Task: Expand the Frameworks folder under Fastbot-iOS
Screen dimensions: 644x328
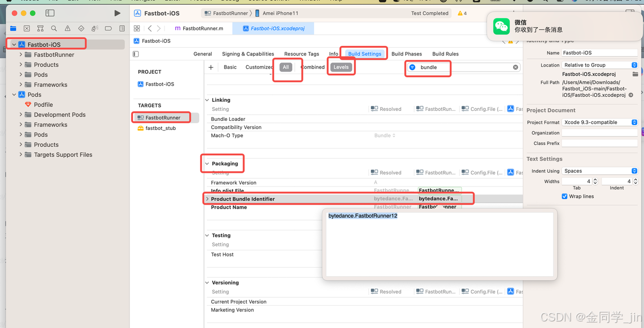Action: tap(21, 85)
